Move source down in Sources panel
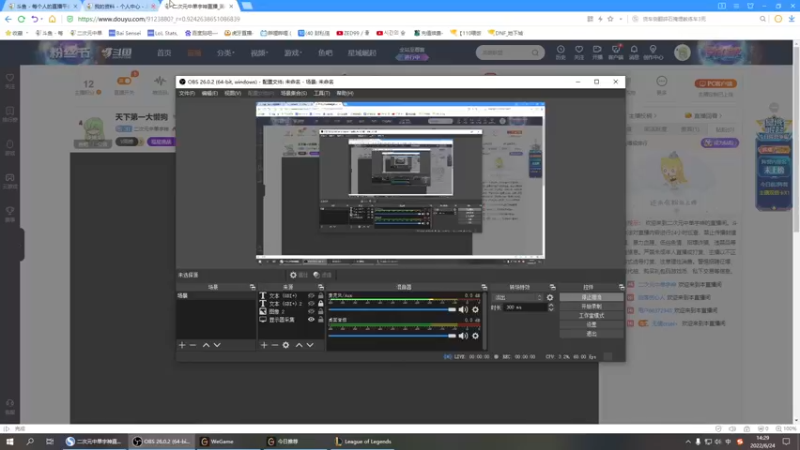Viewport: 800px width, 450px height. (310, 345)
